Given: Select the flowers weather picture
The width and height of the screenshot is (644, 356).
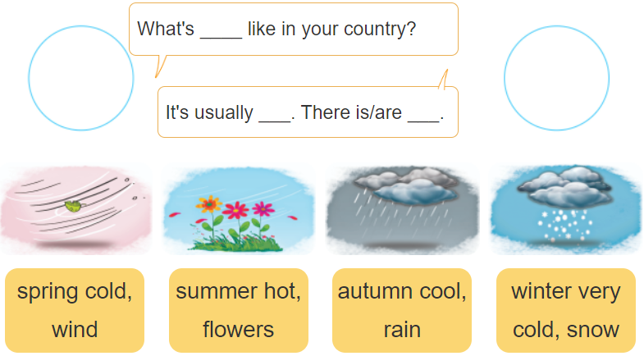Looking at the screenshot, I should [239, 209].
